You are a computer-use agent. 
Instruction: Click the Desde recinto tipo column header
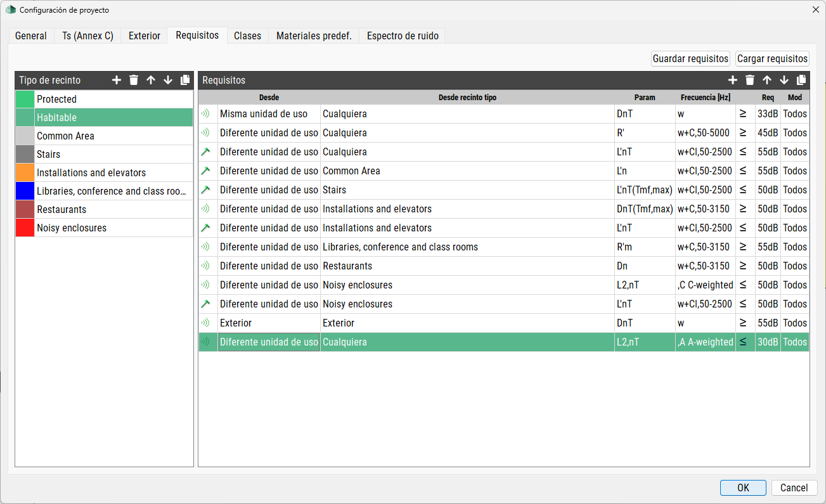click(467, 98)
